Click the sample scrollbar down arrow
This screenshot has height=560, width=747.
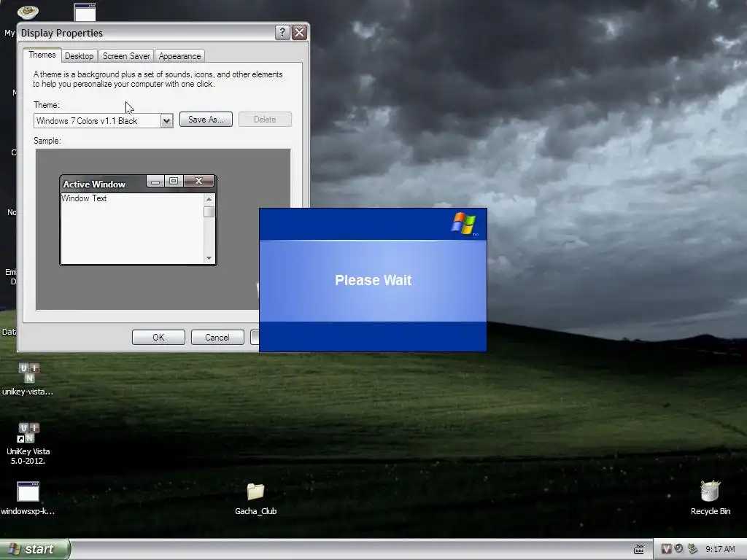(x=209, y=258)
